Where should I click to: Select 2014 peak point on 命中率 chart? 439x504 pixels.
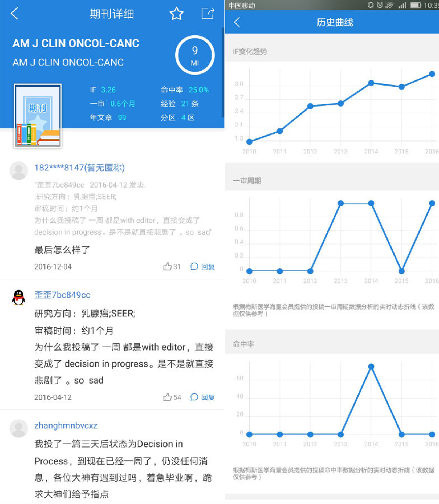(371, 367)
